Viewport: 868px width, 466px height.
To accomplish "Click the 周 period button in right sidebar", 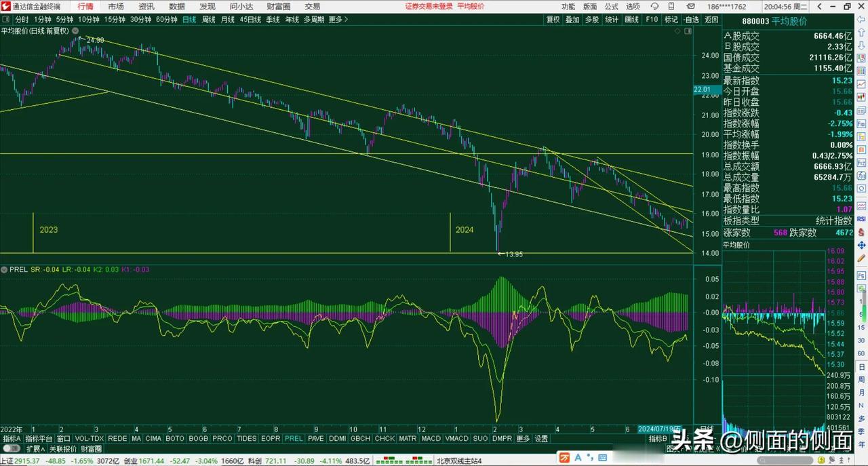I will point(862,378).
